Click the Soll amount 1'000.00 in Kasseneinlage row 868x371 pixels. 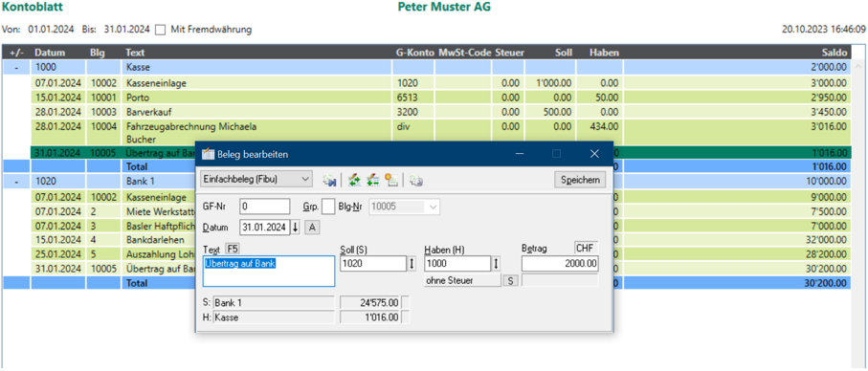553,83
